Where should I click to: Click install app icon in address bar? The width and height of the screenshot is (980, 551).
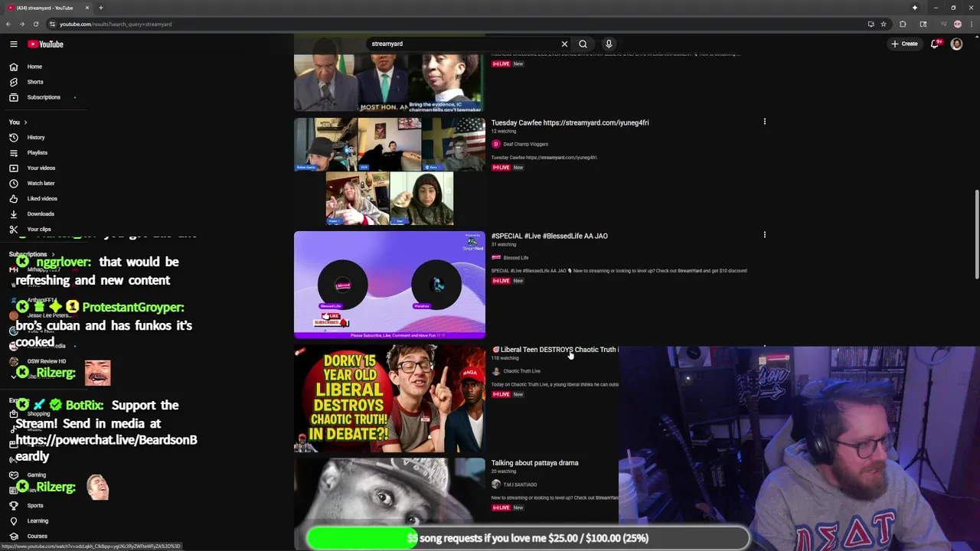point(871,24)
